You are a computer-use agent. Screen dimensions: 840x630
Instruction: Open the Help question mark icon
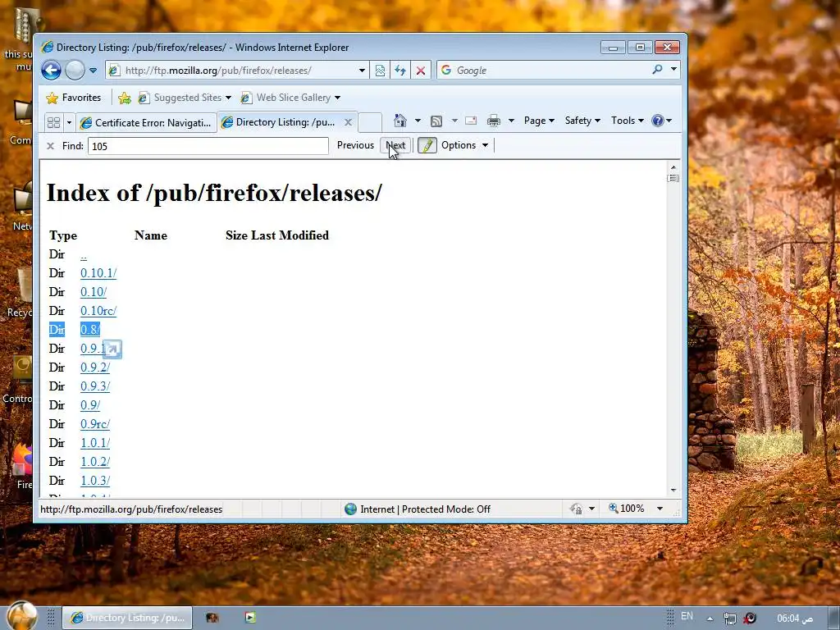click(662, 121)
